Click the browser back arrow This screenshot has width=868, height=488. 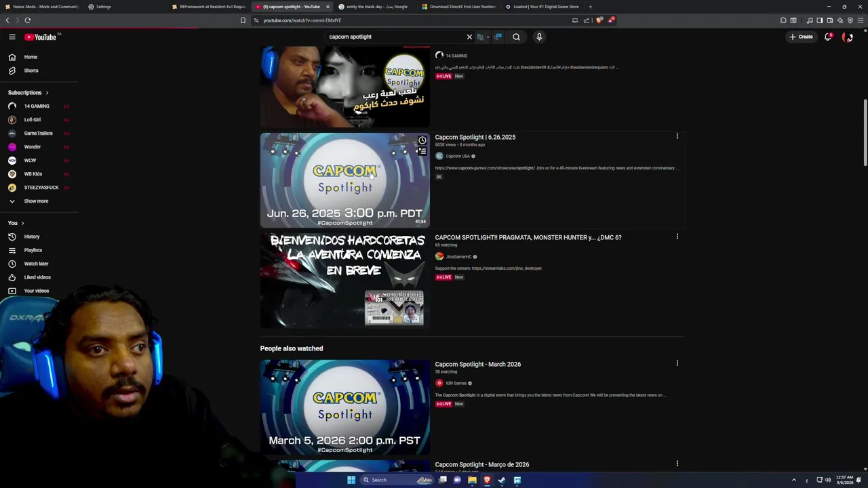[x=7, y=20]
